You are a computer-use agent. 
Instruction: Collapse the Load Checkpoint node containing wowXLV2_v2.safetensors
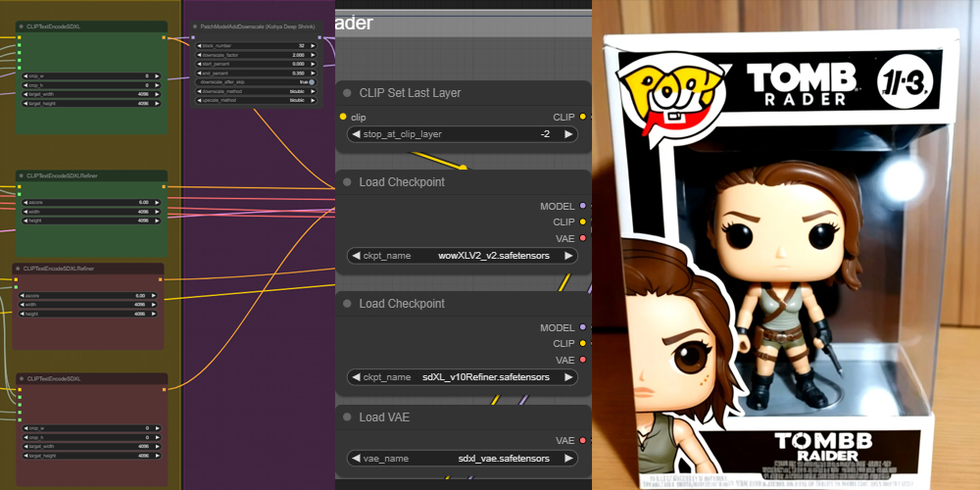pyautogui.click(x=347, y=182)
